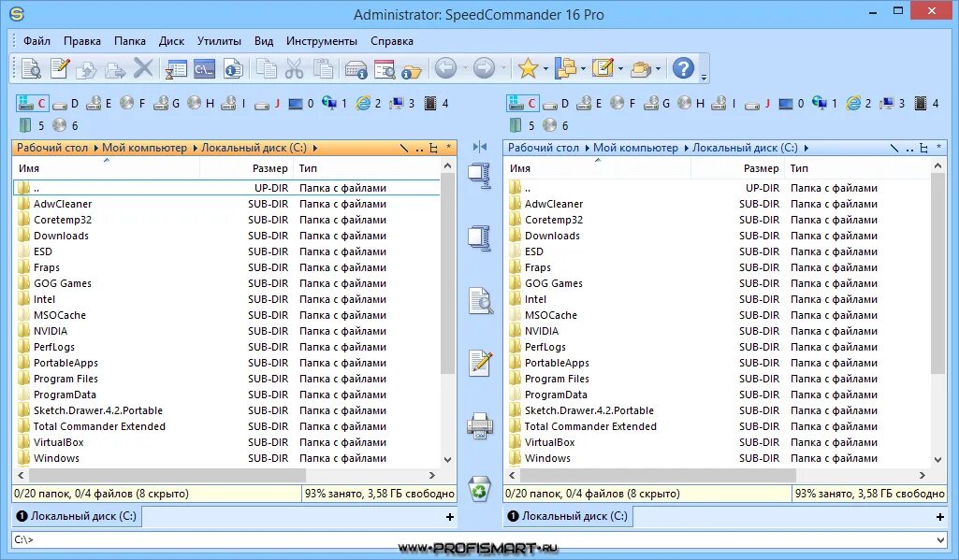Open the command prompt toolbar icon
The image size is (959, 560).
click(205, 68)
